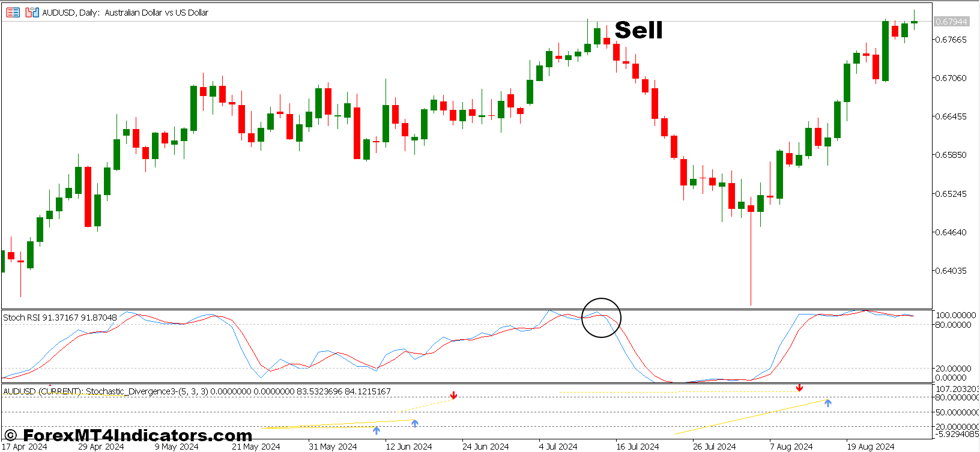Click the blue up arrow near 7 Aug
Viewport: 980px width, 452px height.
[x=827, y=403]
